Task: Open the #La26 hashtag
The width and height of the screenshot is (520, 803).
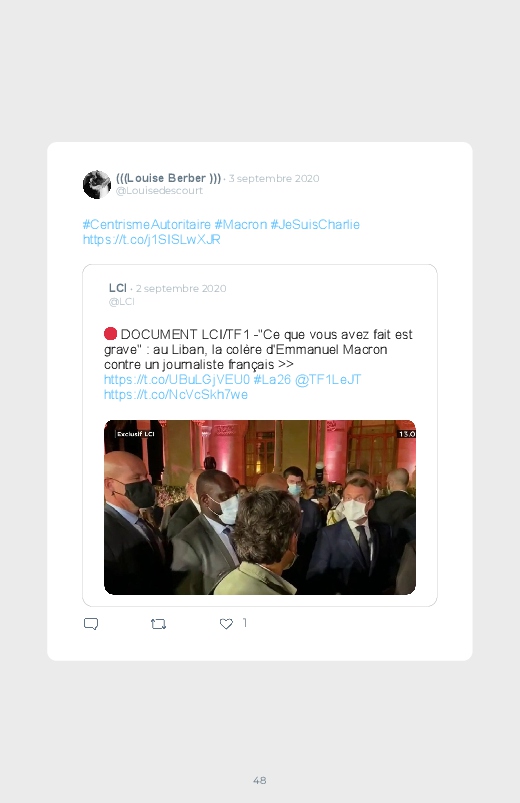Action: [x=272, y=379]
